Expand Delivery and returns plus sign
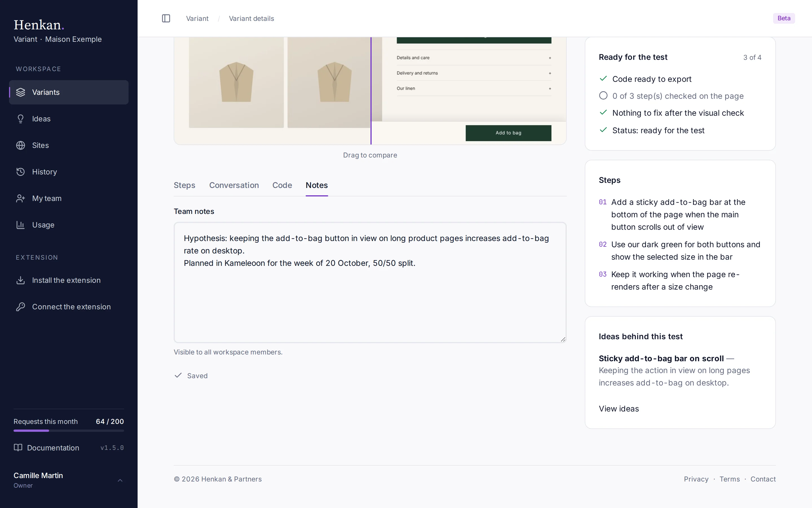 tap(550, 73)
